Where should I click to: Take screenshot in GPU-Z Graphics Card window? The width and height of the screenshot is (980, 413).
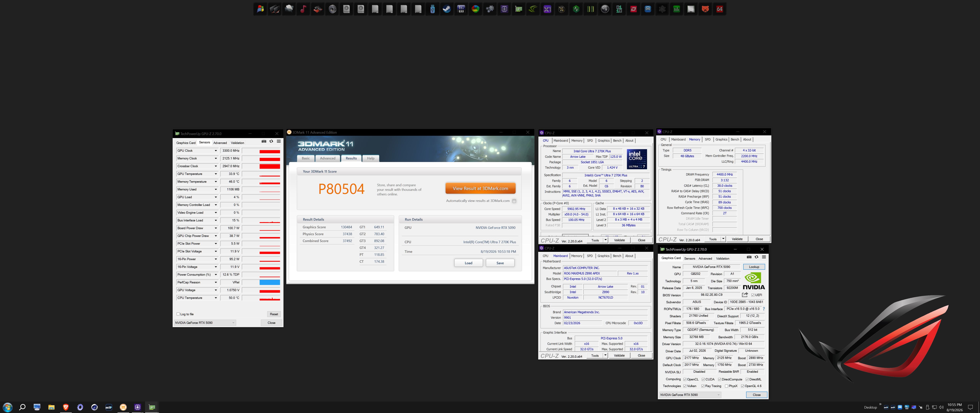coord(749,257)
